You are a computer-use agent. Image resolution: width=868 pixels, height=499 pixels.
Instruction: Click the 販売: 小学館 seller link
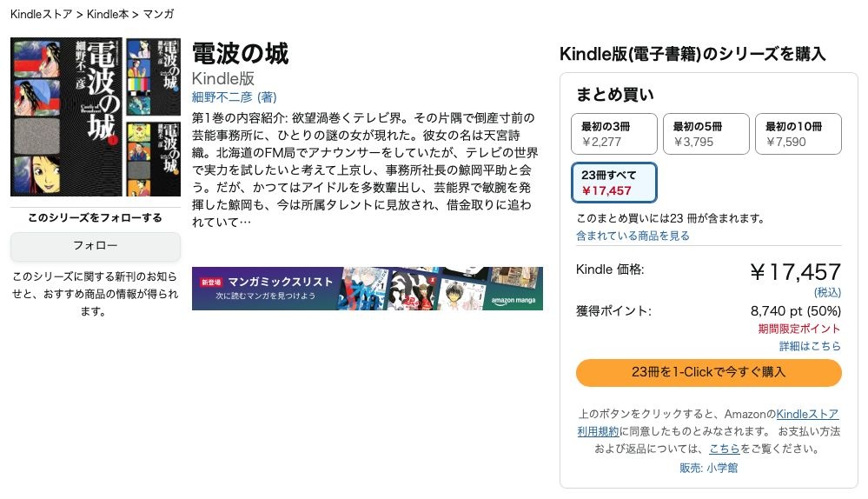pyautogui.click(x=709, y=468)
